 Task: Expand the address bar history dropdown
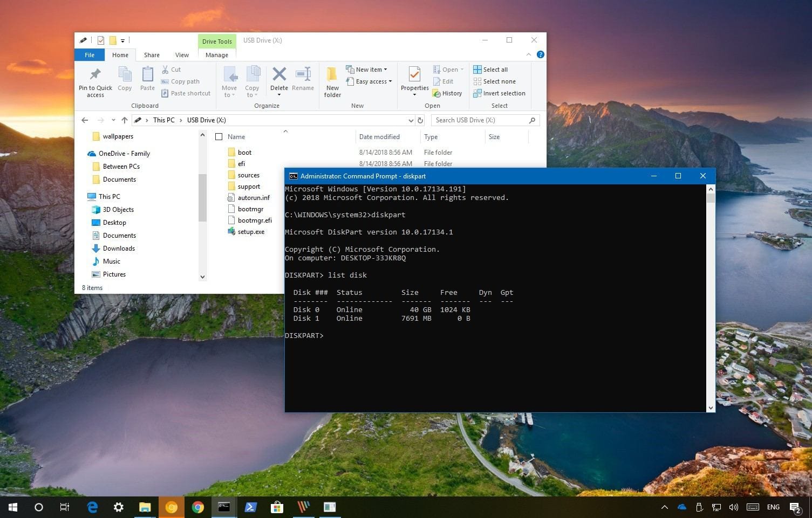tap(411, 120)
